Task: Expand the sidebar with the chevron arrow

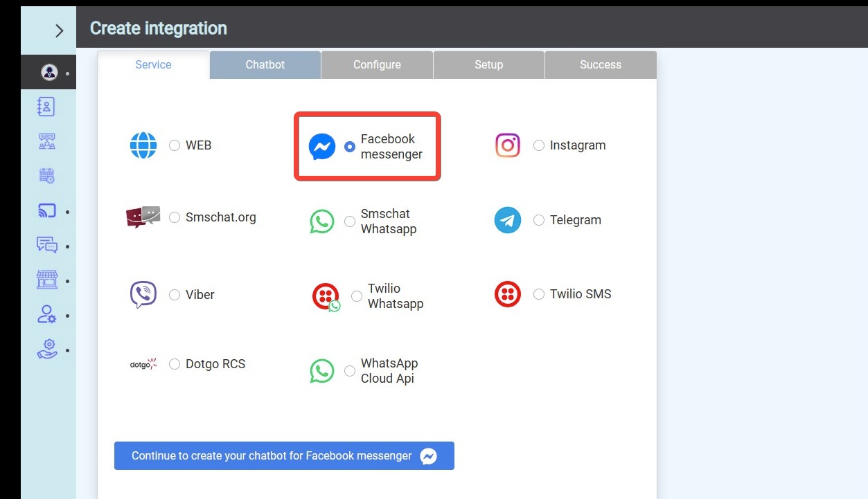Action: tap(59, 30)
